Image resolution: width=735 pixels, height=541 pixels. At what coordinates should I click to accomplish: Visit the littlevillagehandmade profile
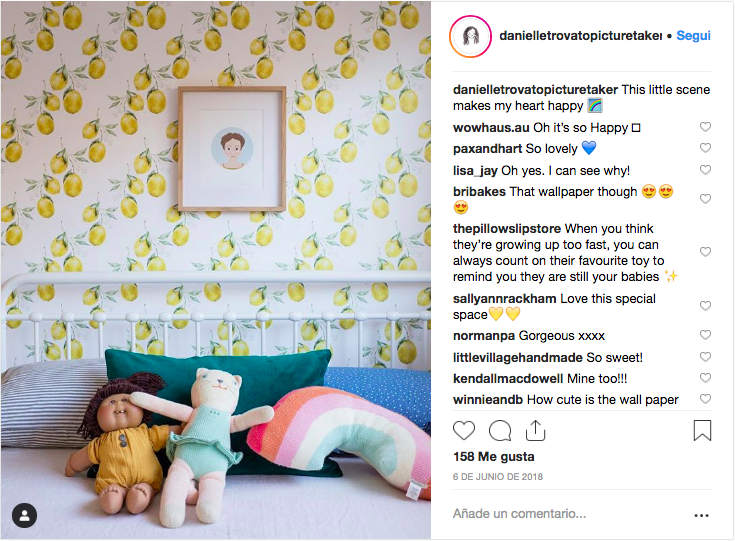pyautogui.click(x=518, y=358)
